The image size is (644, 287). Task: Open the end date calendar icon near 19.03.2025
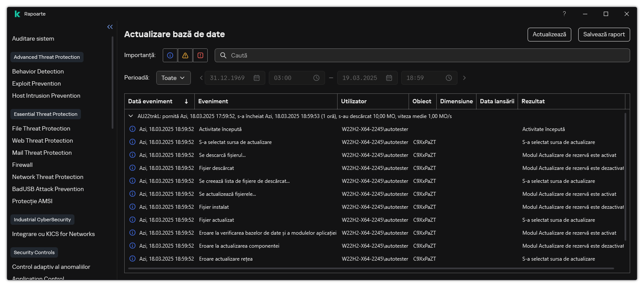coord(388,78)
